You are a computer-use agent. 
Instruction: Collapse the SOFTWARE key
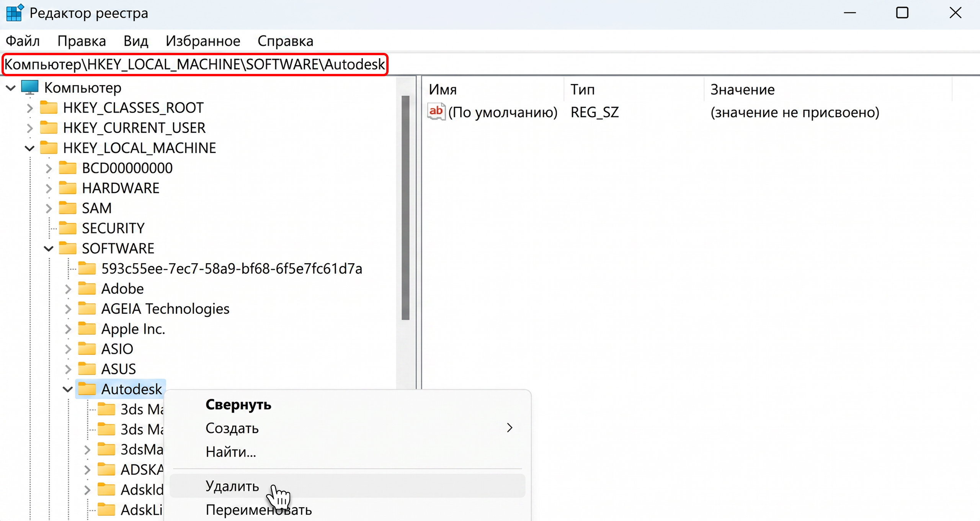pyautogui.click(x=49, y=249)
